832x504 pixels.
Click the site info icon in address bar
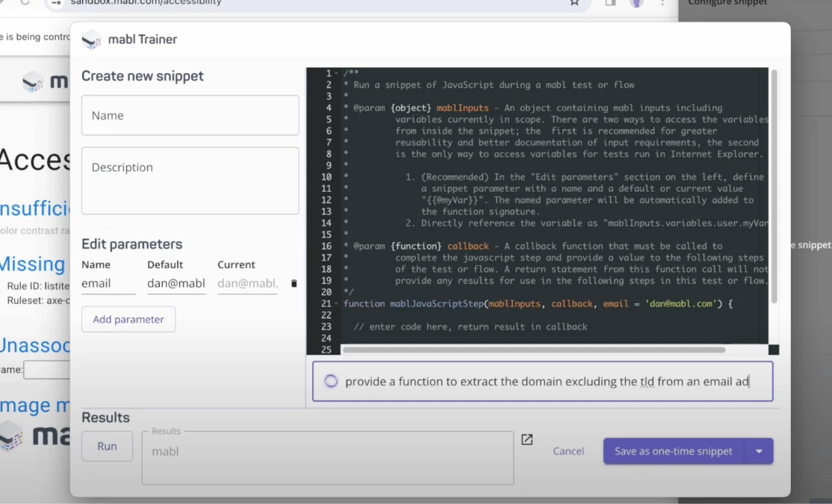[56, 2]
